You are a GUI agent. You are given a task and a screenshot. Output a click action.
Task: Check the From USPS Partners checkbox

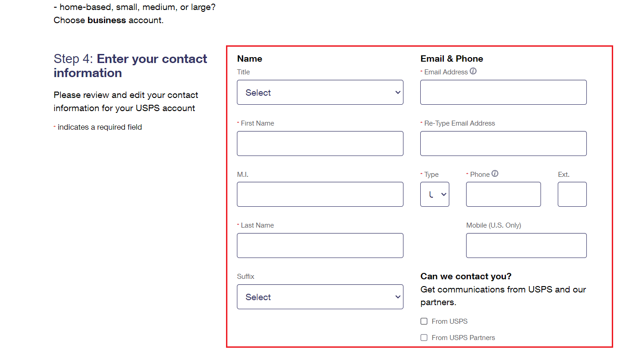click(x=423, y=337)
